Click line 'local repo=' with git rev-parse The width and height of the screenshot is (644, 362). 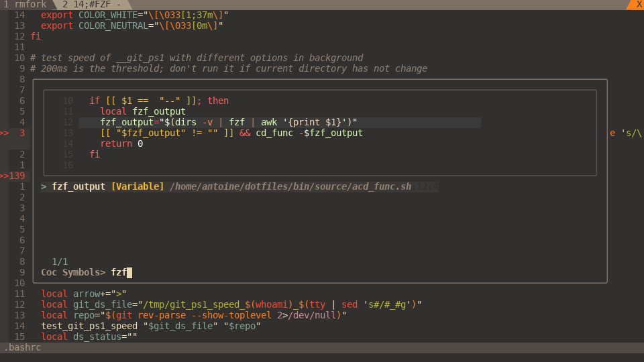pos(193,315)
